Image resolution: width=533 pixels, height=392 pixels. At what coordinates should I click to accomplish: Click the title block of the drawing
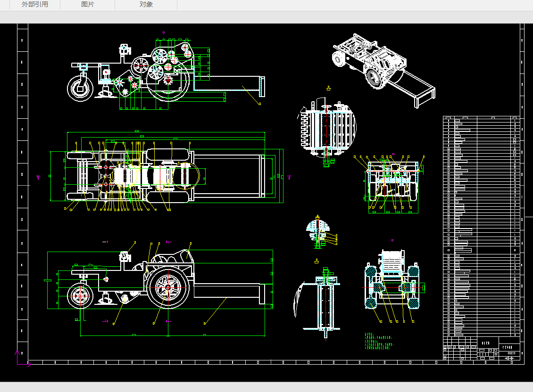481,348
